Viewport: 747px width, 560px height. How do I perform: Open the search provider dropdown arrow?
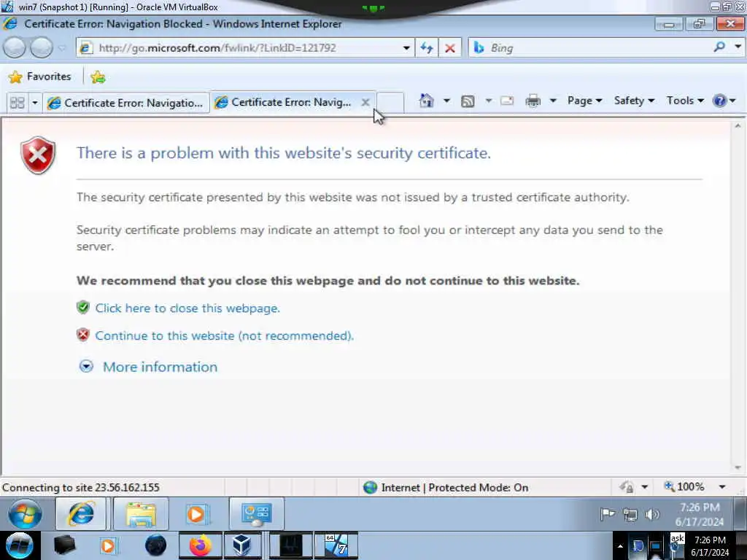click(738, 47)
